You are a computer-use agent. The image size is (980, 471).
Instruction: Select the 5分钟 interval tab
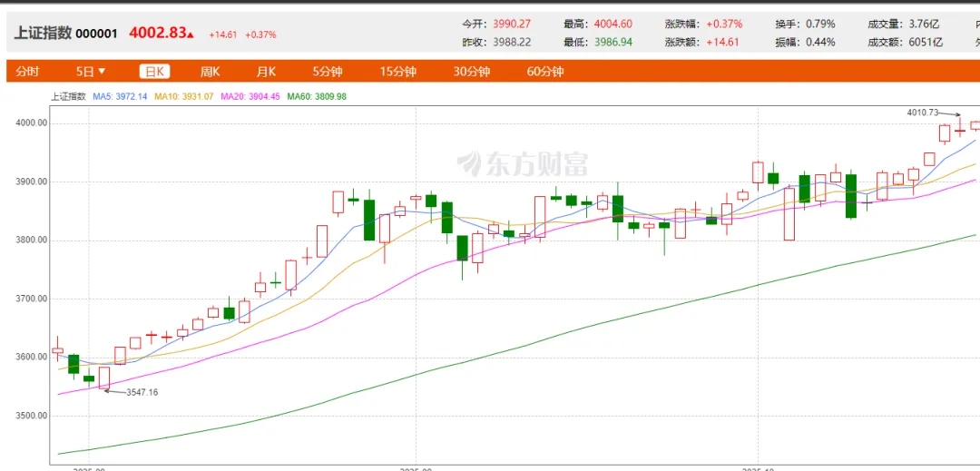[327, 72]
